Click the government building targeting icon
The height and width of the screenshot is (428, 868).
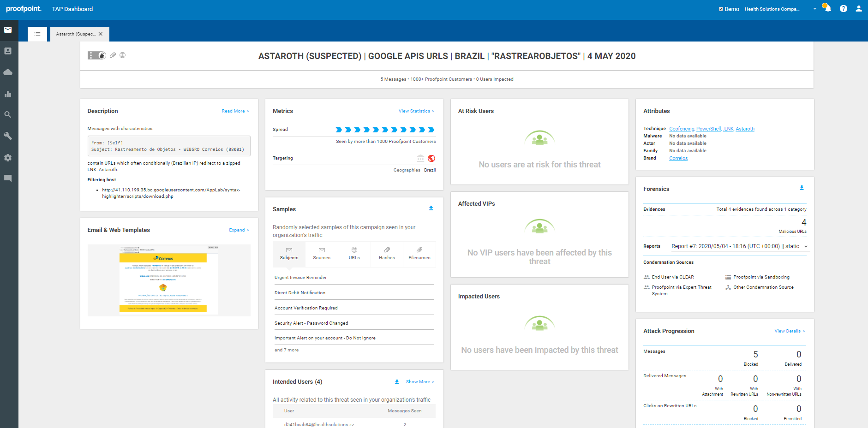tap(420, 158)
